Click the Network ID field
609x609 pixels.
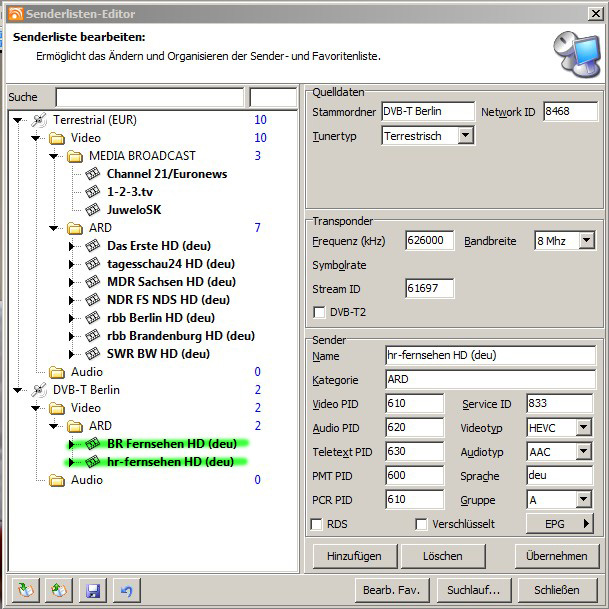coord(570,111)
